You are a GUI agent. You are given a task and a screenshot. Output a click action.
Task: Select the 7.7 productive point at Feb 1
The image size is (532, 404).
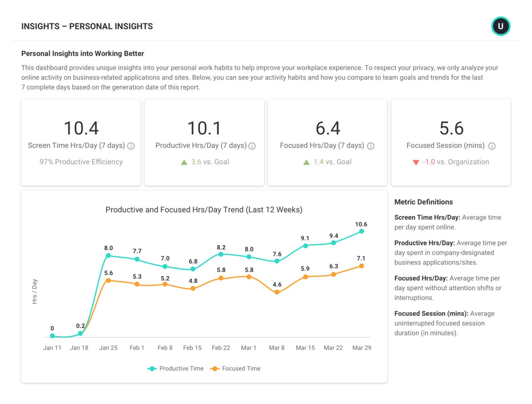coord(137,259)
